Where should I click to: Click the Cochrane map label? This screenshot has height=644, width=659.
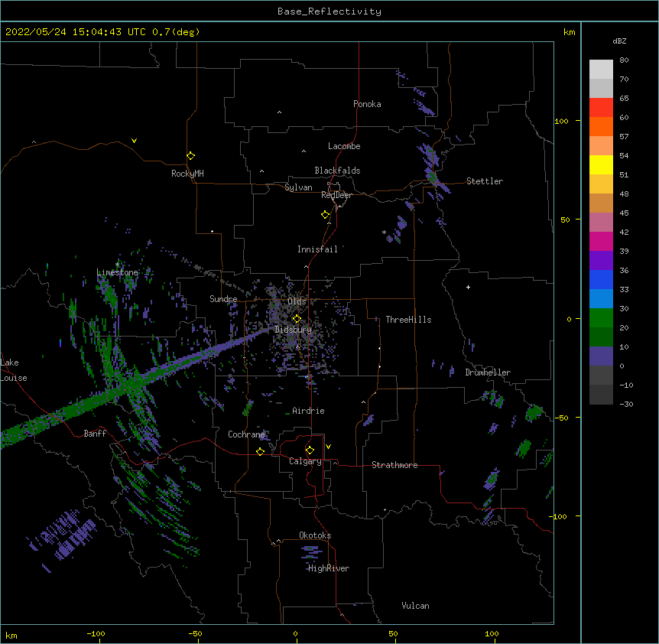coord(246,434)
